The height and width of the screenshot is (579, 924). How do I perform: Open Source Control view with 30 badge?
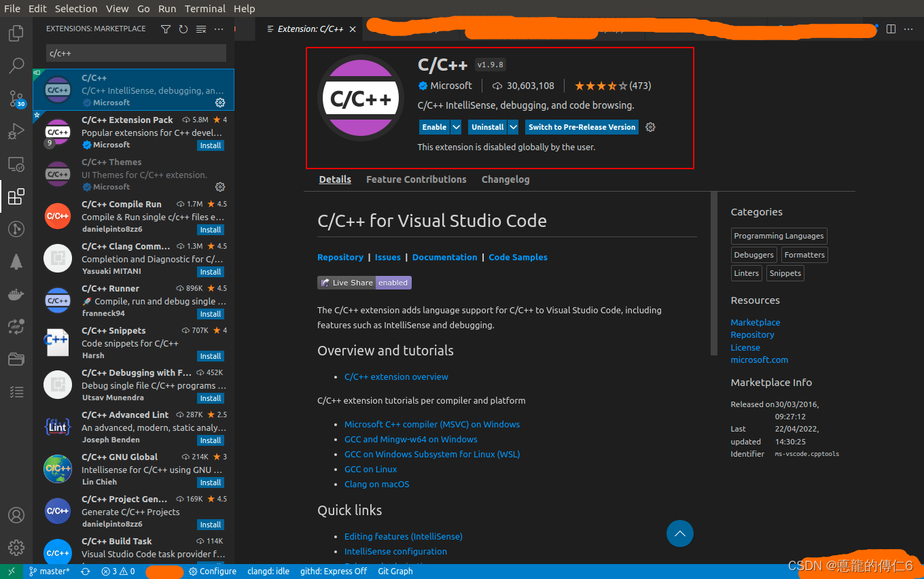(x=16, y=99)
